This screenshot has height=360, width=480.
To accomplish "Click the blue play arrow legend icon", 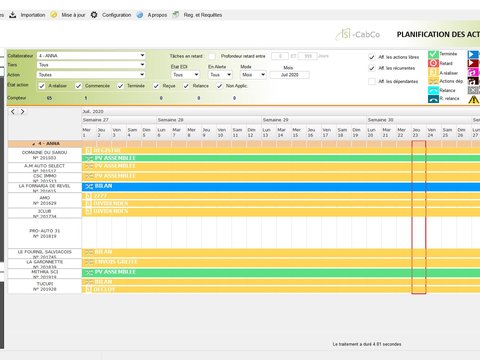I will coord(473,54).
